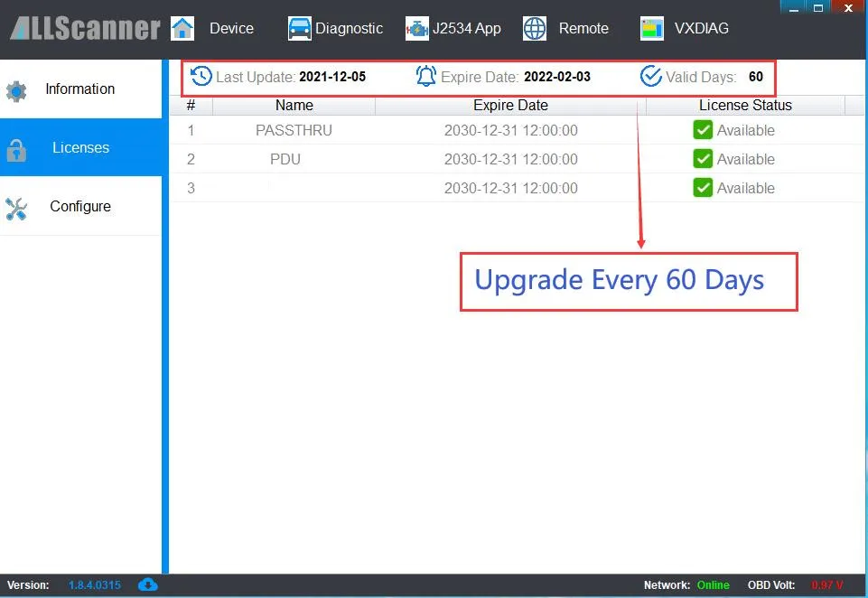Click the Expire Date value 2022-02-03

(557, 77)
